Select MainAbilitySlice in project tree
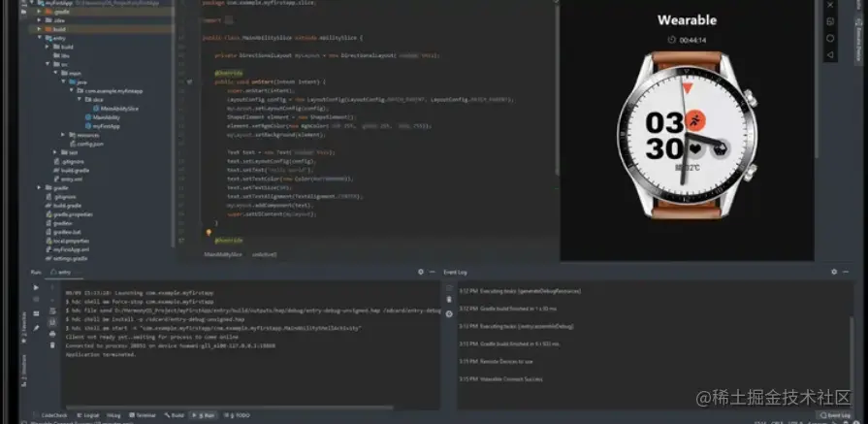This screenshot has width=868, height=424. (x=115, y=109)
